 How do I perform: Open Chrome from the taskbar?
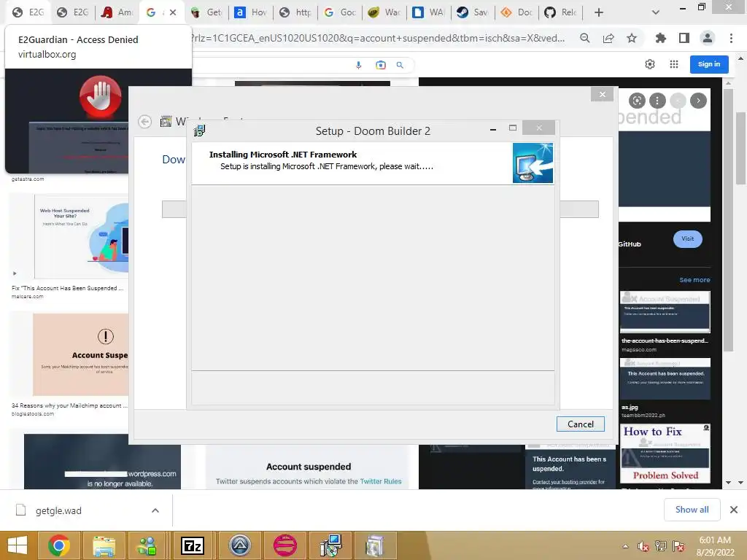click(x=59, y=545)
